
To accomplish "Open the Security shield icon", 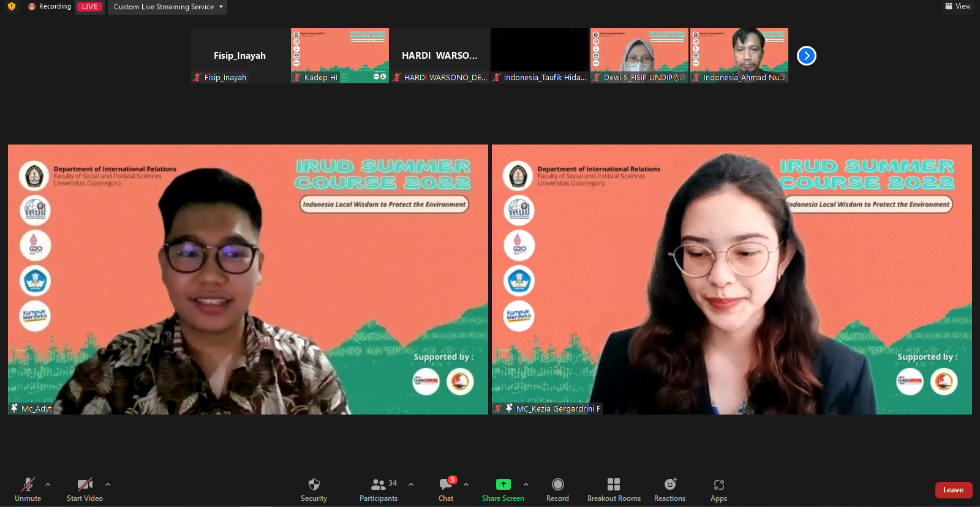I will (314, 485).
